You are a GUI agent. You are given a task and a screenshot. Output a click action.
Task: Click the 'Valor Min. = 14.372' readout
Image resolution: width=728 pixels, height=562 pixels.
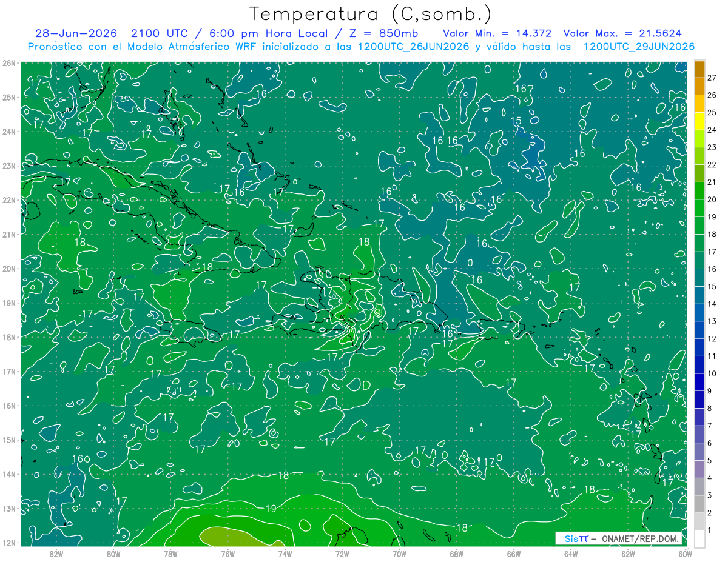tap(497, 33)
